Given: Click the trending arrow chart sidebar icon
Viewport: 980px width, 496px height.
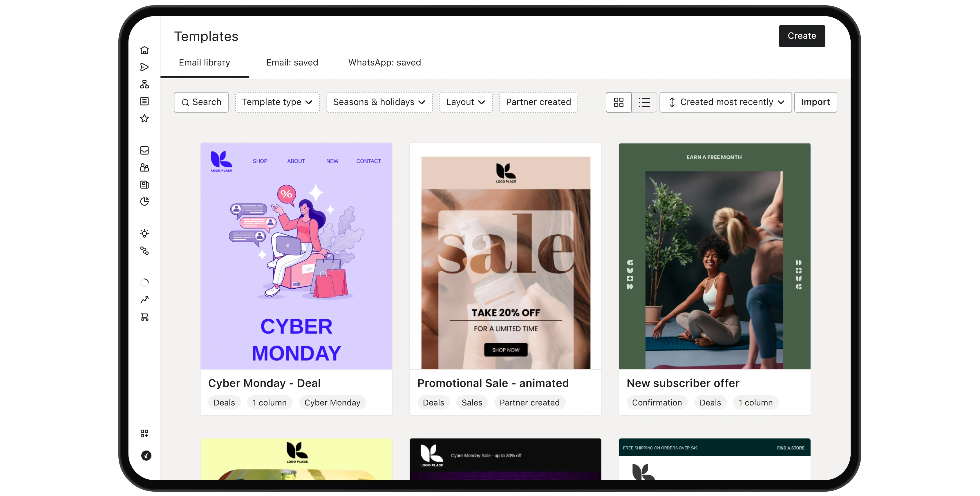Looking at the screenshot, I should click(x=144, y=300).
